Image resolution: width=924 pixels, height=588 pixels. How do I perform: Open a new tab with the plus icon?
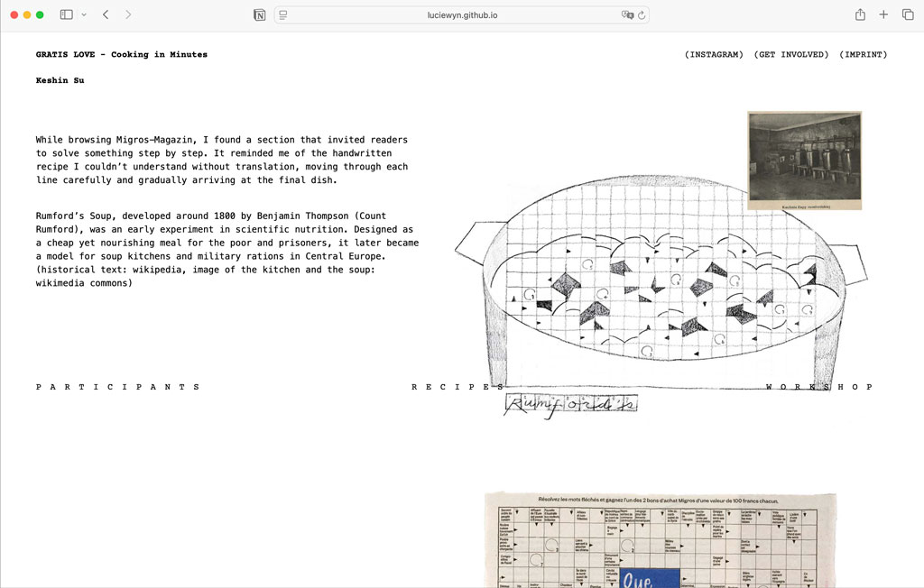pyautogui.click(x=883, y=14)
